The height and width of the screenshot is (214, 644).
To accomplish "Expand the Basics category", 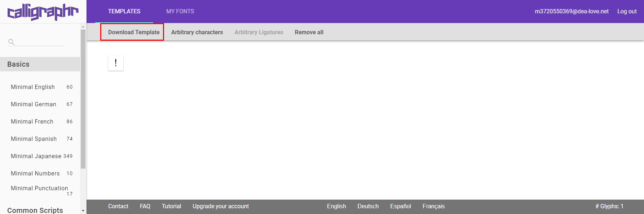I will (x=18, y=64).
